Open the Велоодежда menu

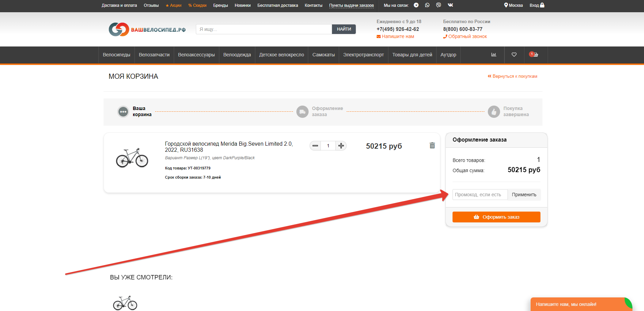237,55
